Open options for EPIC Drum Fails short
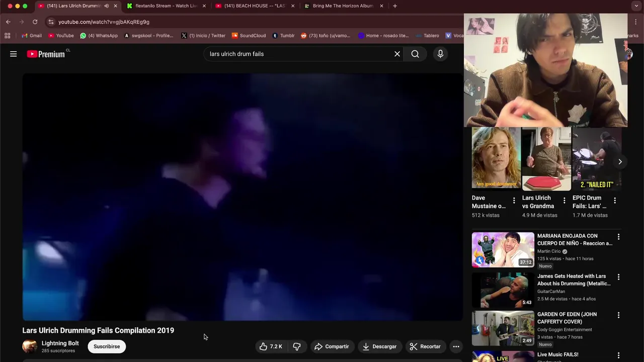The height and width of the screenshot is (362, 644). (614, 201)
